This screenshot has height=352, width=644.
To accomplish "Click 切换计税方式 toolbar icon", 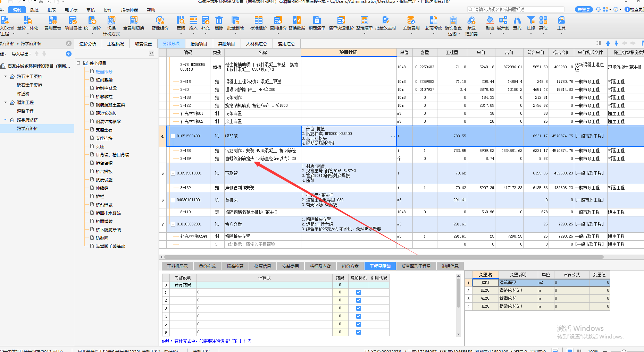I will 111,26.
